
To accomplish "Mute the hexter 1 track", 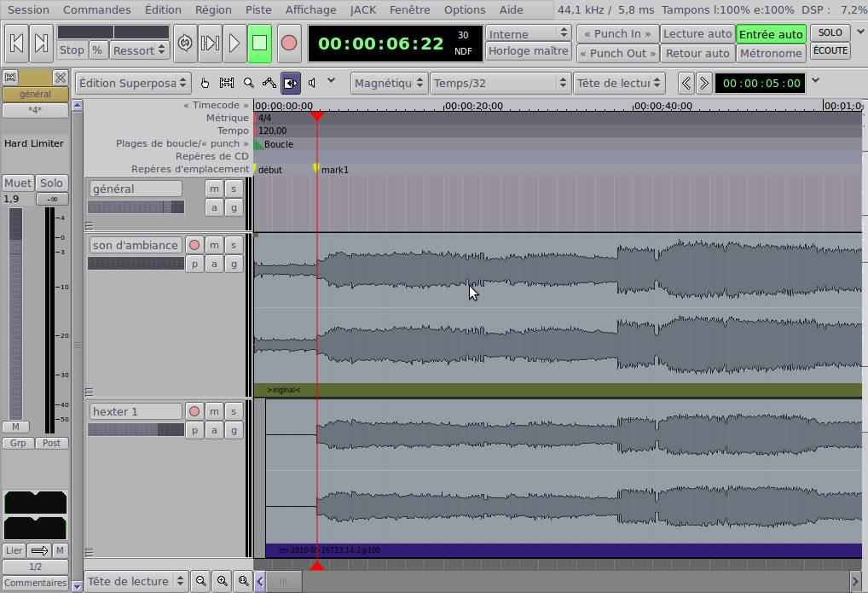I will pos(214,411).
